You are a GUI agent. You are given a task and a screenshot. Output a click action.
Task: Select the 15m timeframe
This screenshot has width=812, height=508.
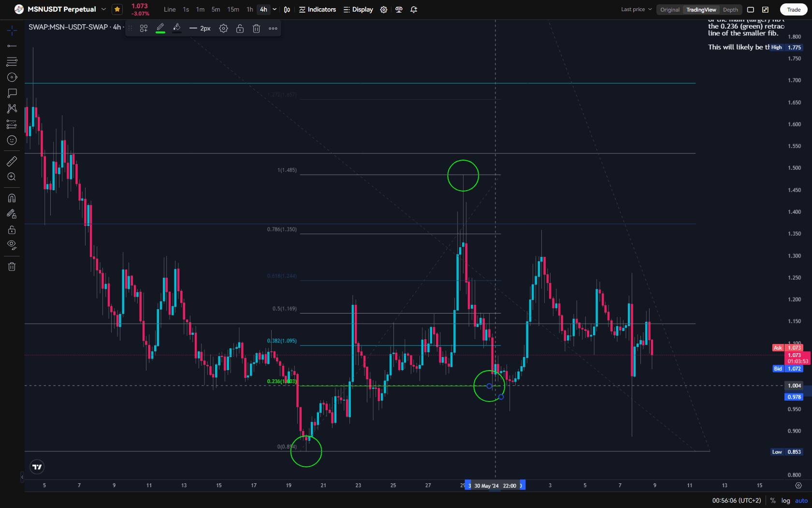(233, 10)
